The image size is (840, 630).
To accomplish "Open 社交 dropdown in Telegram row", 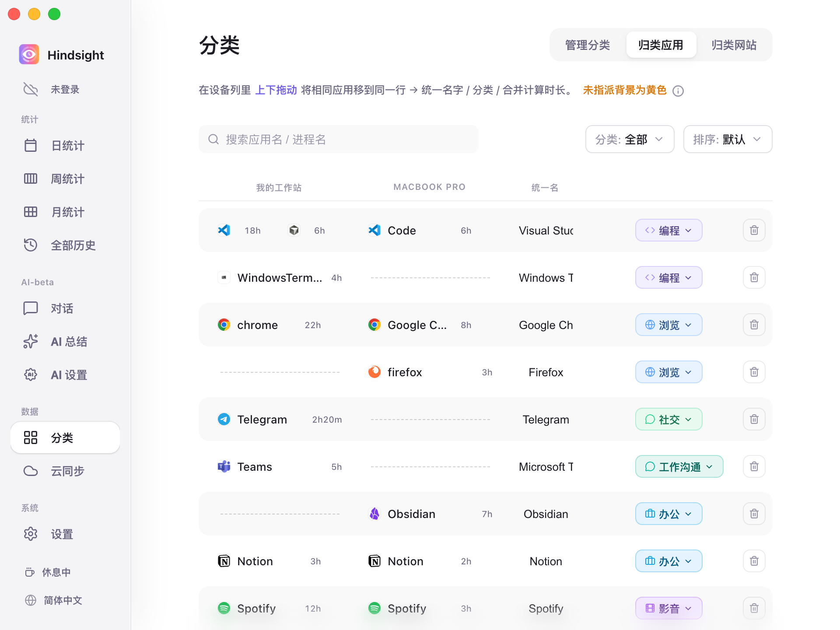I will (x=668, y=420).
